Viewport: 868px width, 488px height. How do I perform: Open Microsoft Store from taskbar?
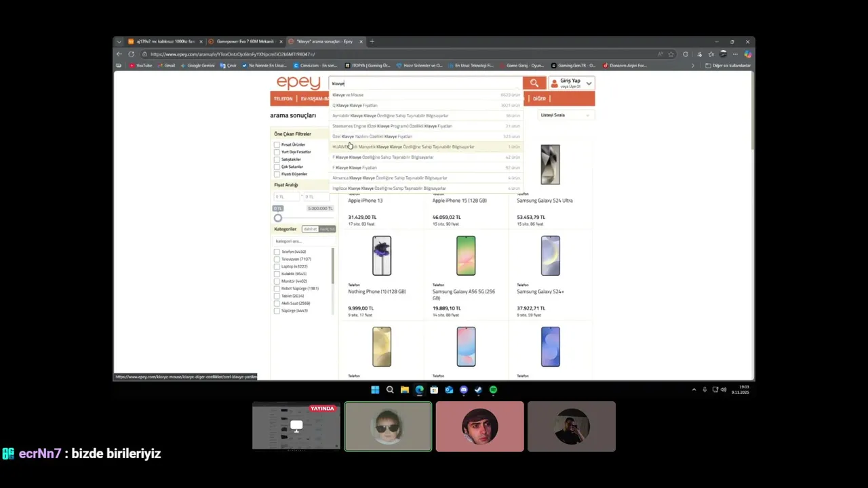(x=434, y=390)
